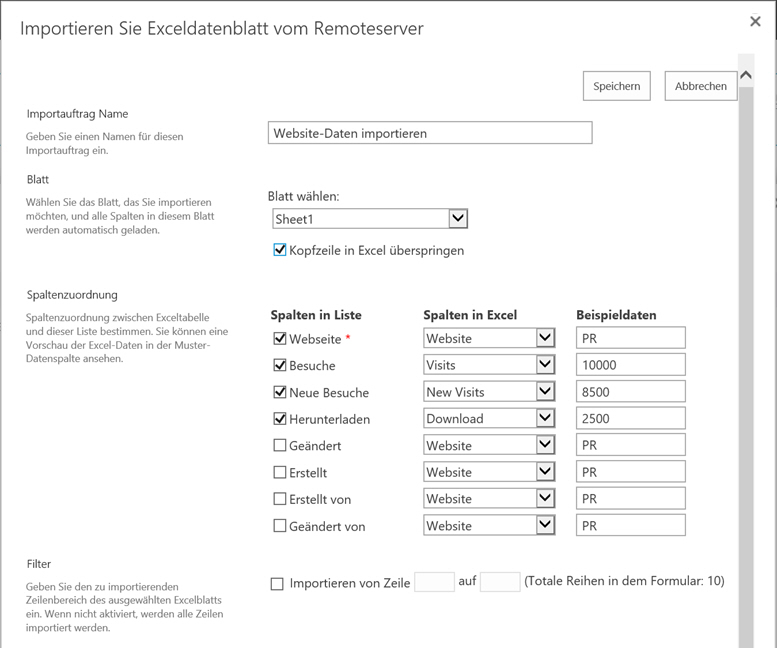Click the 'Blatt' section label
Screen dimensions: 777x648
point(38,179)
